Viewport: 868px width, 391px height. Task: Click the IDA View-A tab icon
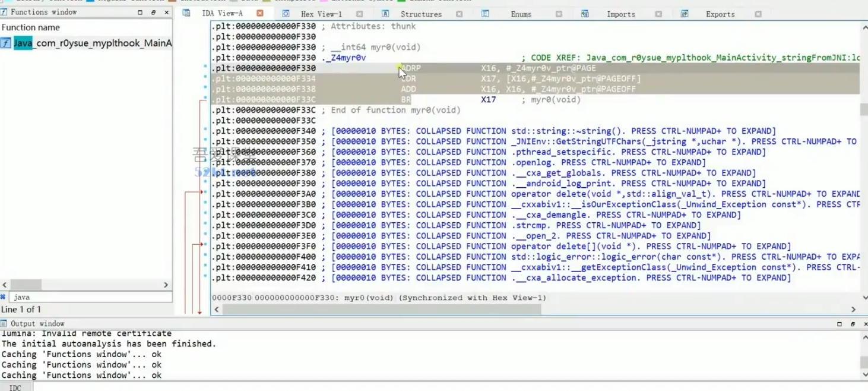point(186,13)
